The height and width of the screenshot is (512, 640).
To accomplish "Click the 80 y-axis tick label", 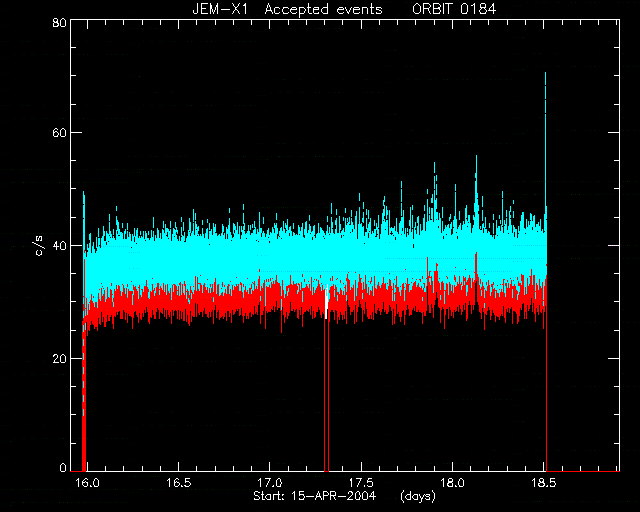I will click(60, 22).
